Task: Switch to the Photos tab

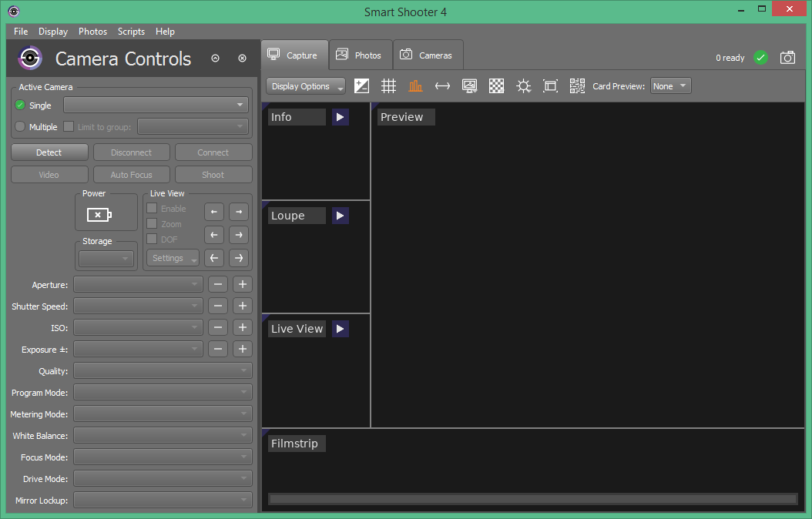Action: (x=360, y=55)
